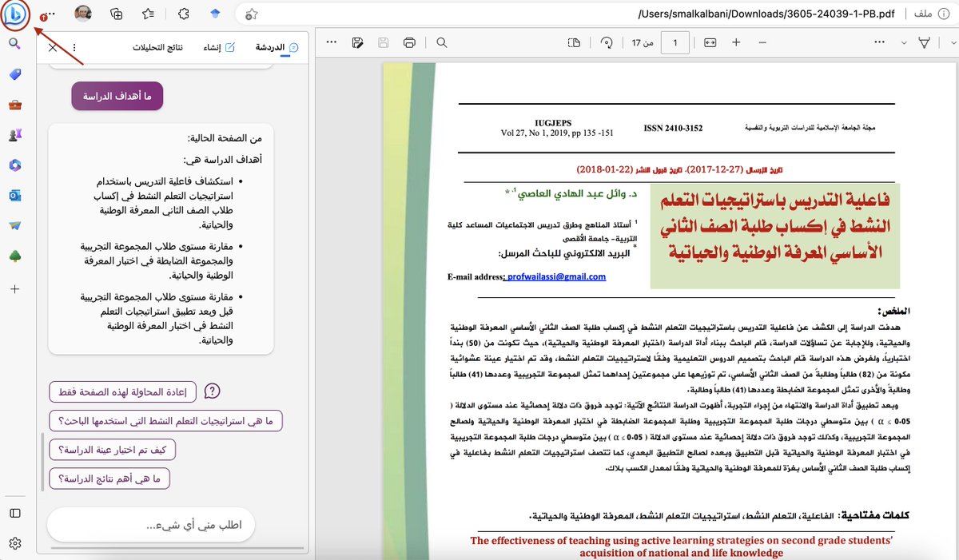Switch to نتائج التحليلات tab
Image resolution: width=959 pixels, height=560 pixels.
tap(157, 48)
